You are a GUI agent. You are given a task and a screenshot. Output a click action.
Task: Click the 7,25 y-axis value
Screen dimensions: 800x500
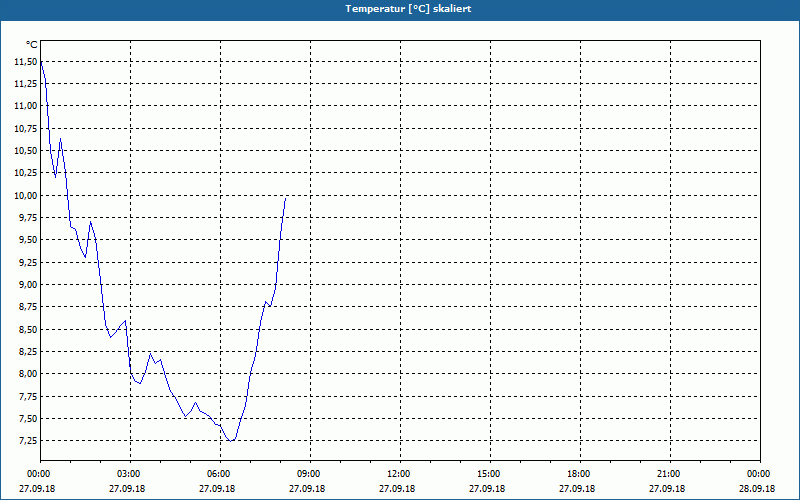pyautogui.click(x=28, y=440)
